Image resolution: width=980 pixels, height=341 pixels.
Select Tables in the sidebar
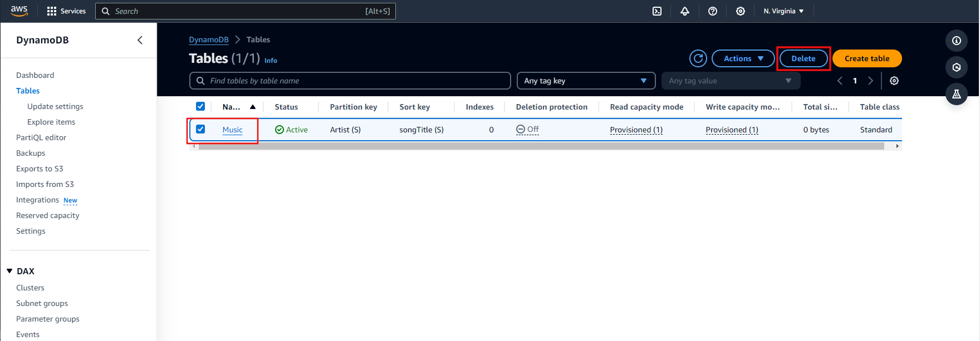pos(28,91)
